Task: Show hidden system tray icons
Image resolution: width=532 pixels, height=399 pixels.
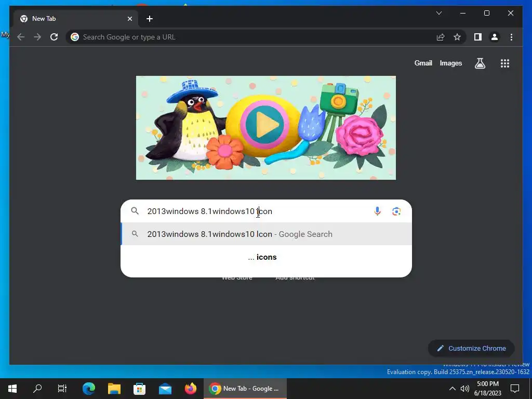Action: coord(453,389)
